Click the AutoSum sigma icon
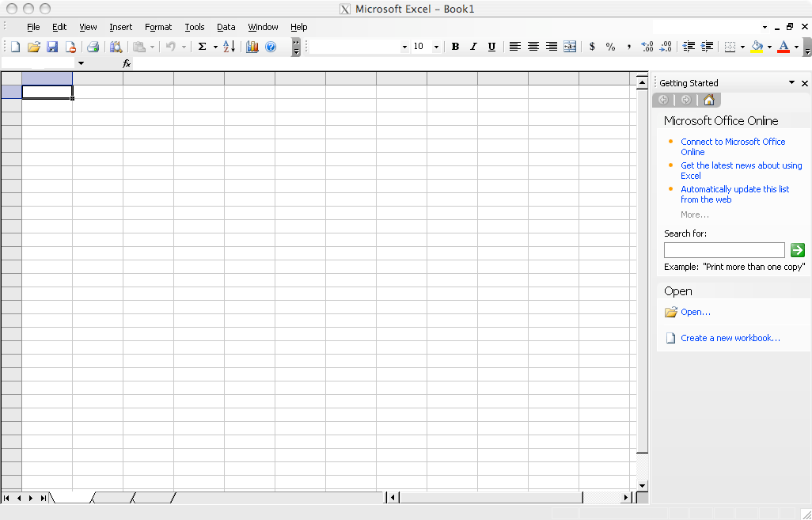The width and height of the screenshot is (812, 520). (202, 47)
